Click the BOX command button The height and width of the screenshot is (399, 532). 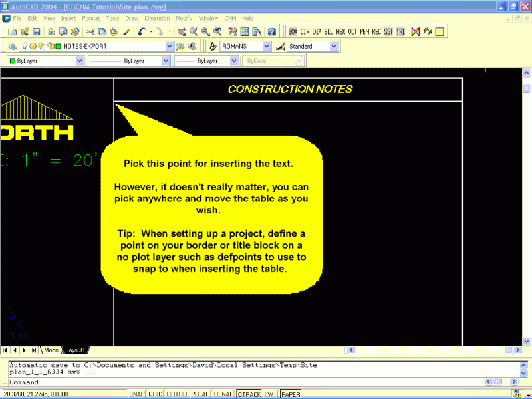tap(293, 31)
